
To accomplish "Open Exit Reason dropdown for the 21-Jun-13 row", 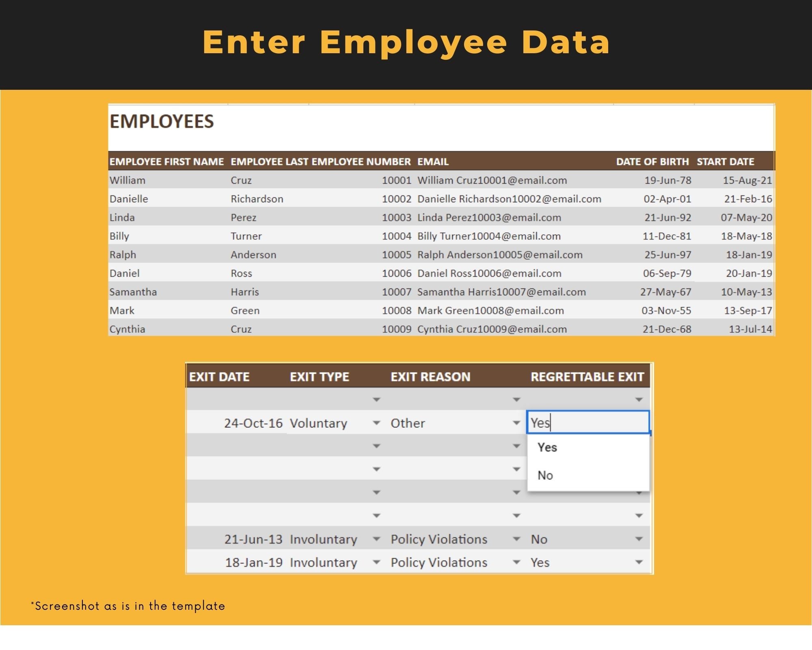I will [x=516, y=539].
